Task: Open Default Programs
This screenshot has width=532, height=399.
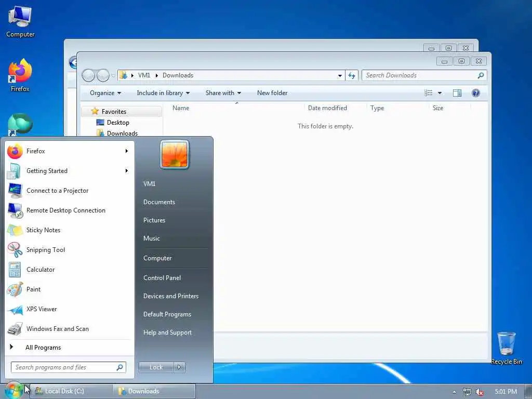Action: pyautogui.click(x=167, y=314)
